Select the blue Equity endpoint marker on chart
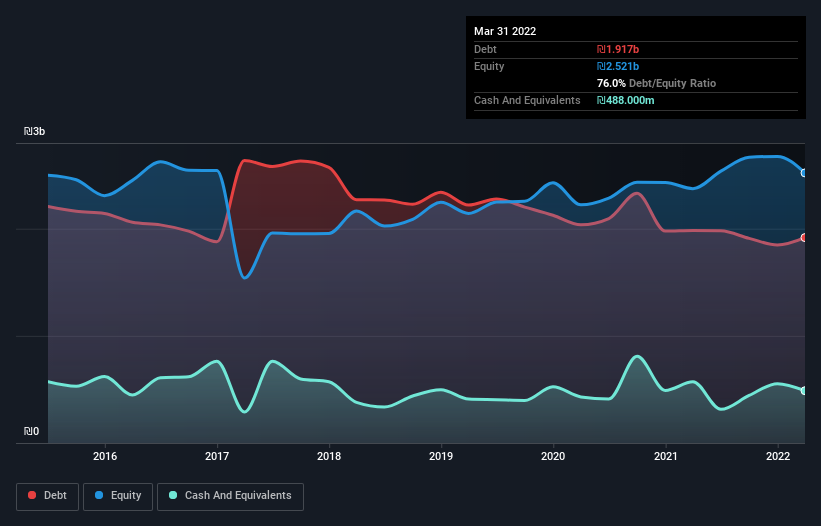Screen dimensions: 821x526 click(804, 173)
